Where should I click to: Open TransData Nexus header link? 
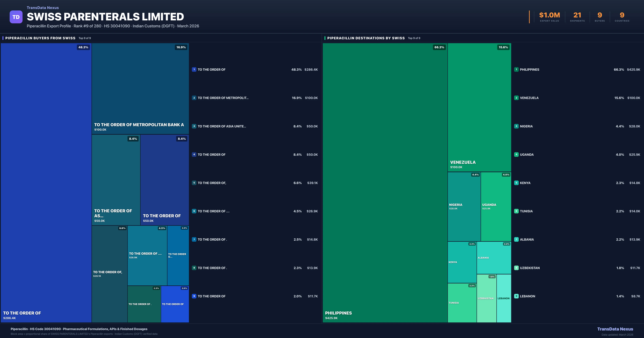point(43,8)
